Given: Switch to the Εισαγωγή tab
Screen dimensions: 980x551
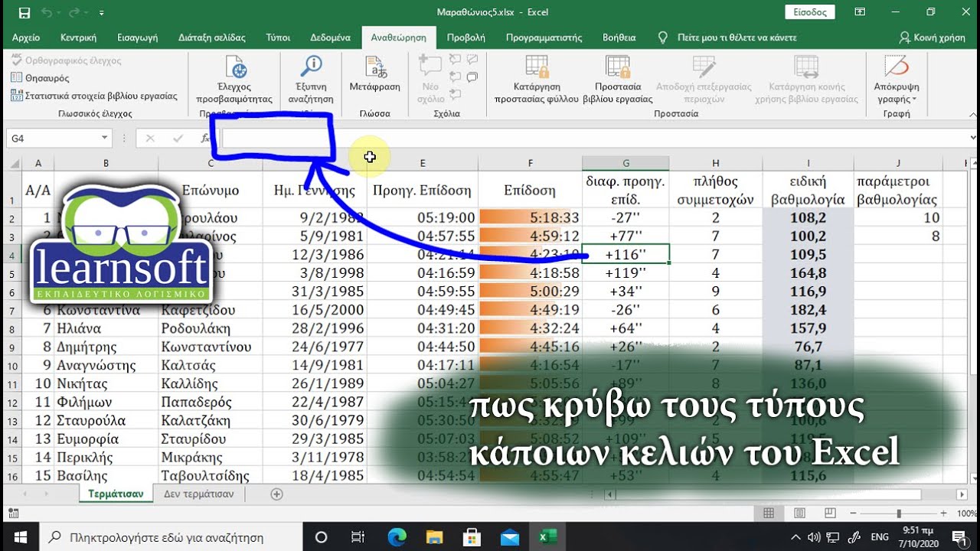Looking at the screenshot, I should 137,37.
